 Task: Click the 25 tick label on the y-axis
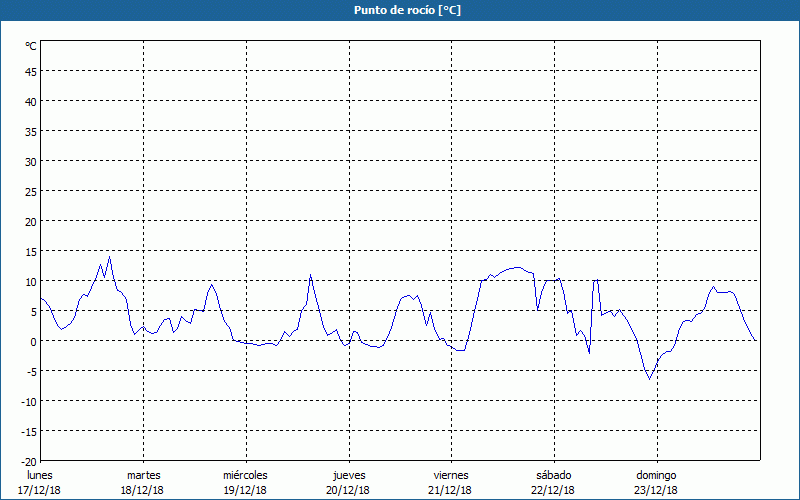click(31, 191)
